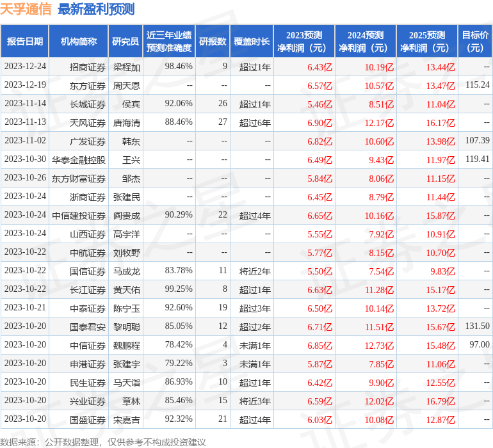
Task: Click researcher name 高宇洋
Action: click(127, 234)
